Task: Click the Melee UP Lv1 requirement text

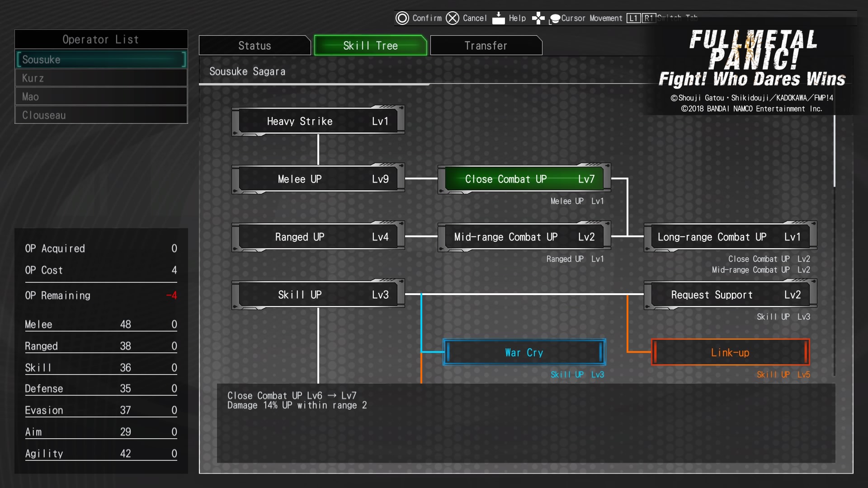Action: pos(577,201)
